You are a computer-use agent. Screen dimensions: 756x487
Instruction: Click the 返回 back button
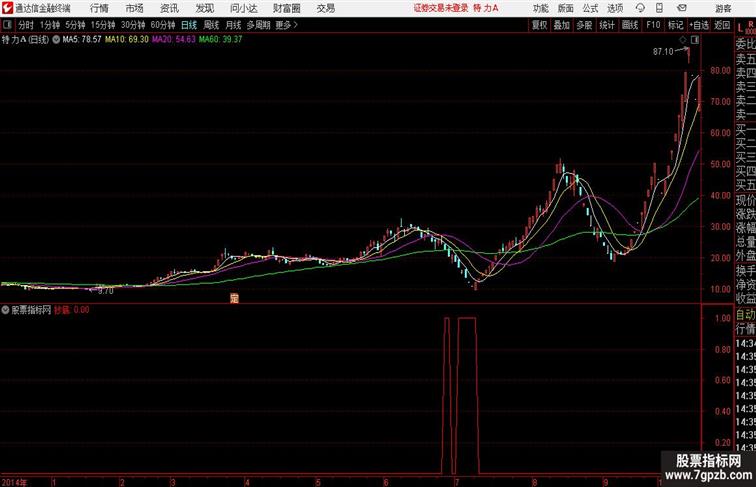tap(722, 25)
